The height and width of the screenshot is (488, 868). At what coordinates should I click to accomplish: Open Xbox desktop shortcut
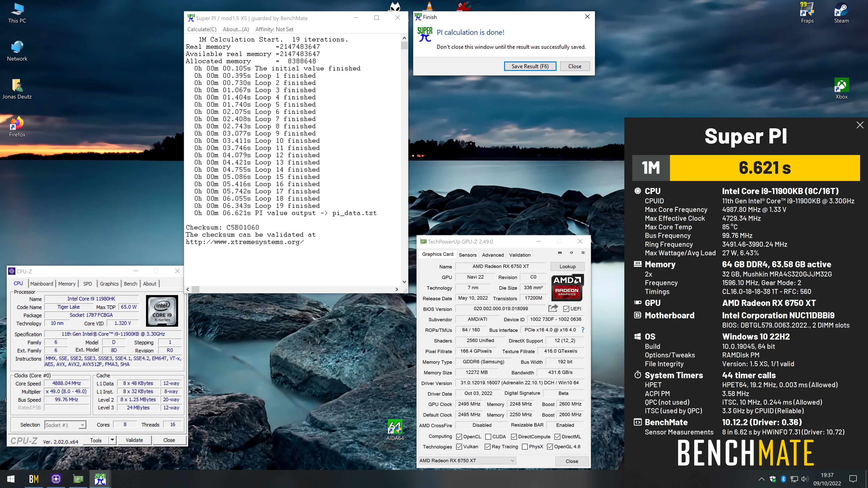841,89
